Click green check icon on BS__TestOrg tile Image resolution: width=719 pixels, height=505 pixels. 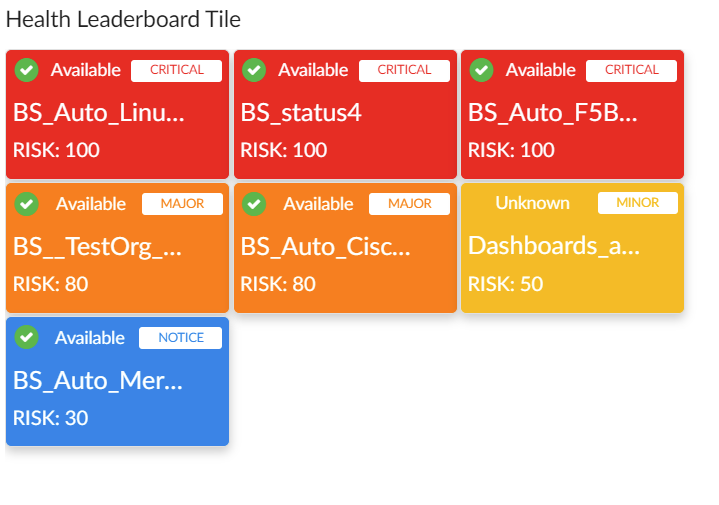coord(27,204)
